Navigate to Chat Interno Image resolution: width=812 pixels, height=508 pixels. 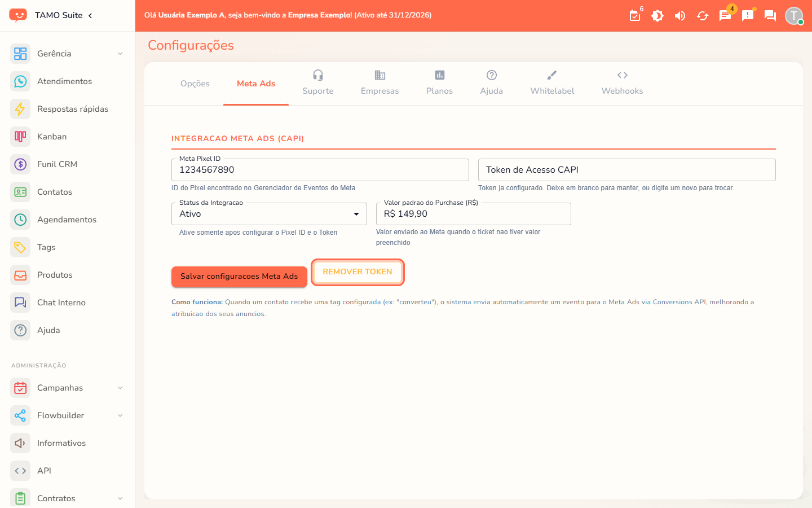coord(68,303)
